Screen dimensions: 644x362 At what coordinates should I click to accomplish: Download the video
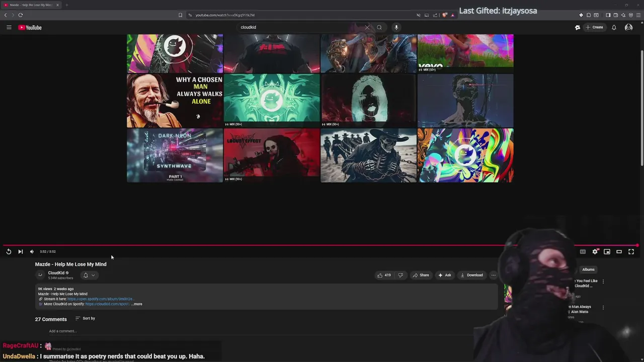pyautogui.click(x=472, y=275)
